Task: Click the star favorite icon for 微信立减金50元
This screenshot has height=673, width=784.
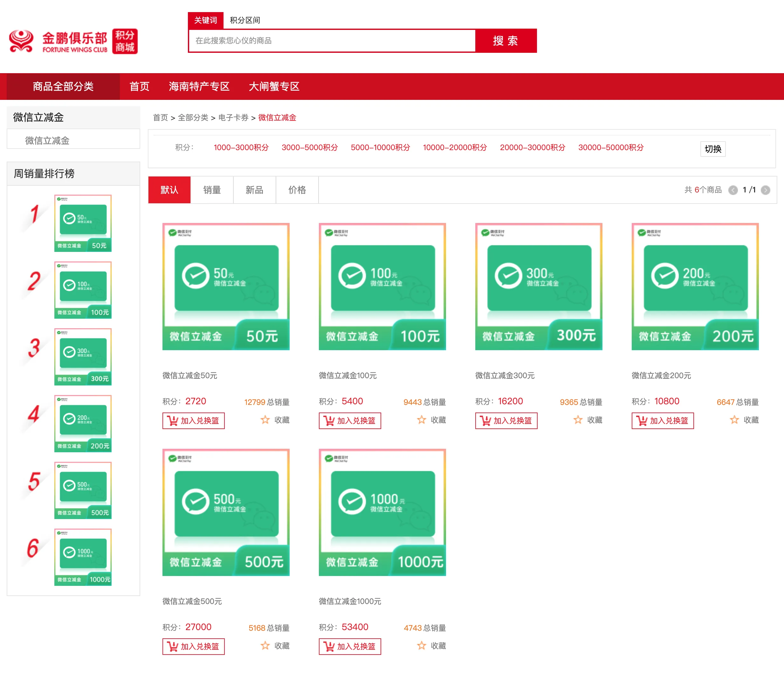Action: coord(265,420)
